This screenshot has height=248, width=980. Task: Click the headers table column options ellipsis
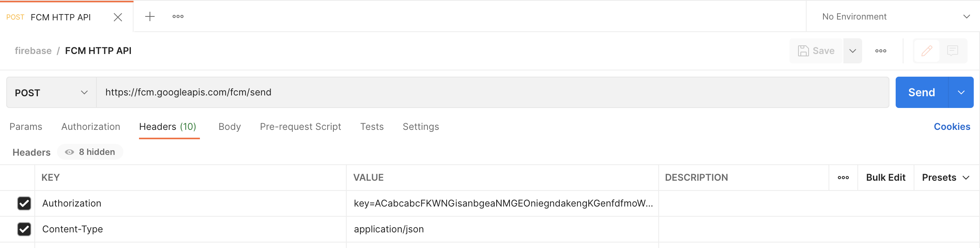pyautogui.click(x=843, y=178)
